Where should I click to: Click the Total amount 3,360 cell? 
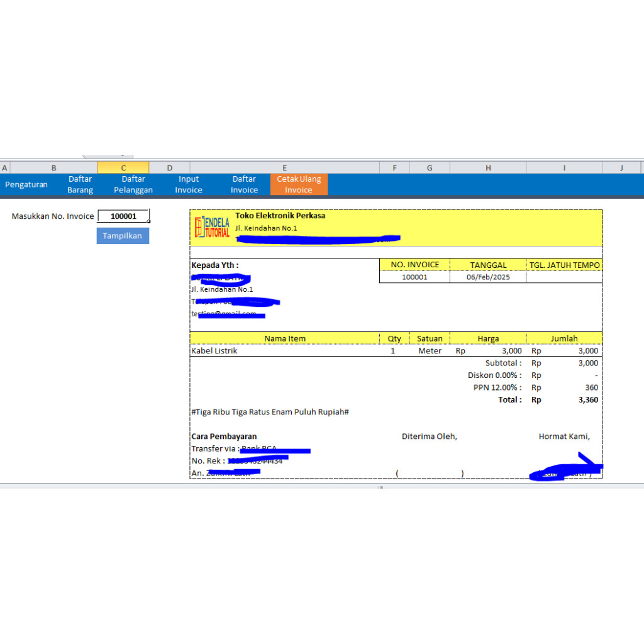tap(588, 399)
